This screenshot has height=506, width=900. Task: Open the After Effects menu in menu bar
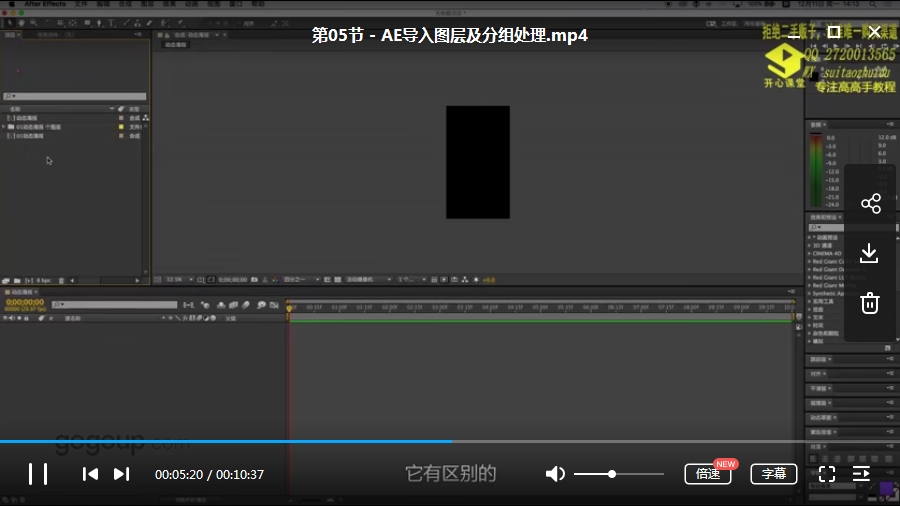[45, 4]
